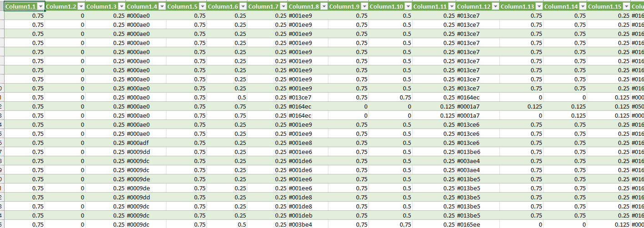Expand filter options for Column1.4
Viewport: 644px width, 228px height.
(162, 6)
